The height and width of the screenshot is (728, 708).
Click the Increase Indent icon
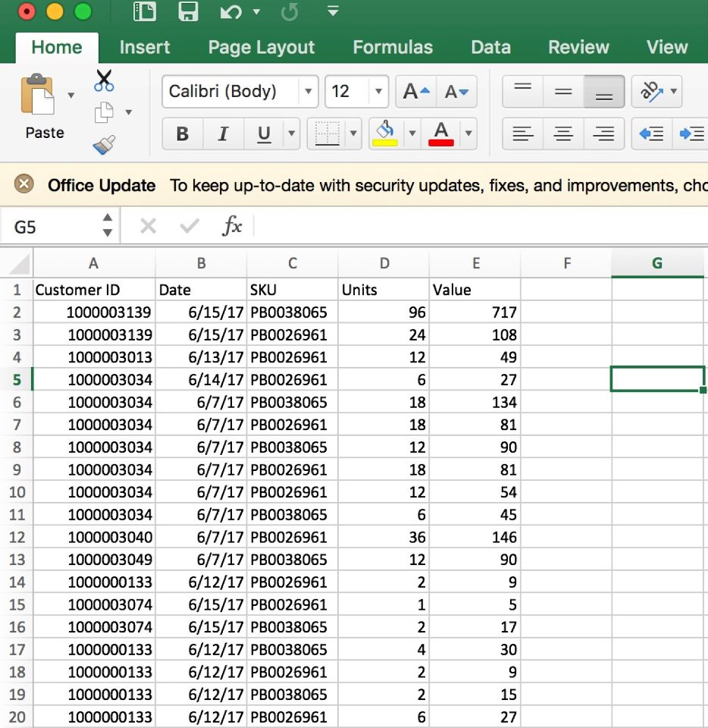pos(691,134)
